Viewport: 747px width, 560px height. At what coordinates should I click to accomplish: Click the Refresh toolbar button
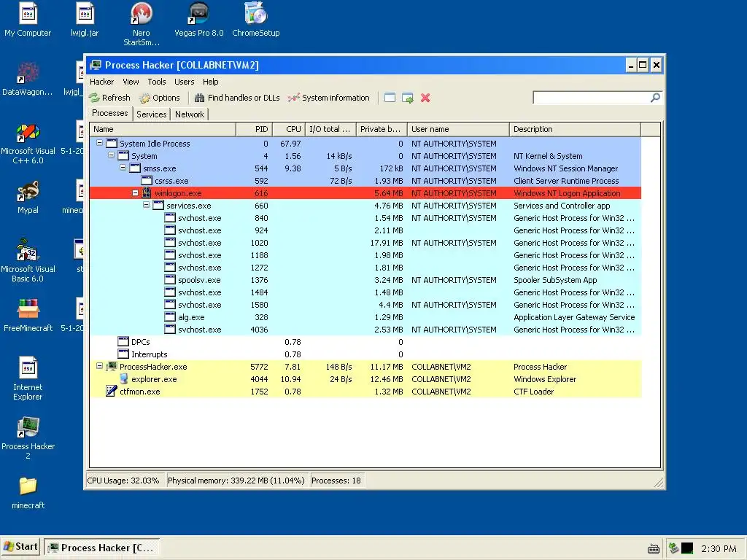(109, 98)
